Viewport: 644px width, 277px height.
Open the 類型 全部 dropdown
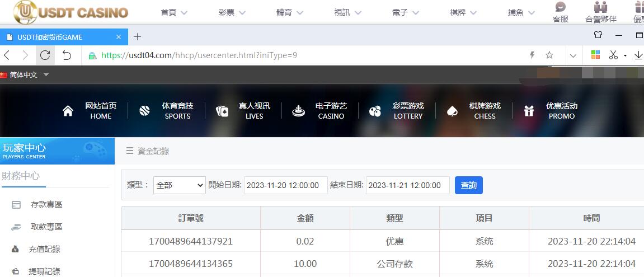pyautogui.click(x=180, y=185)
